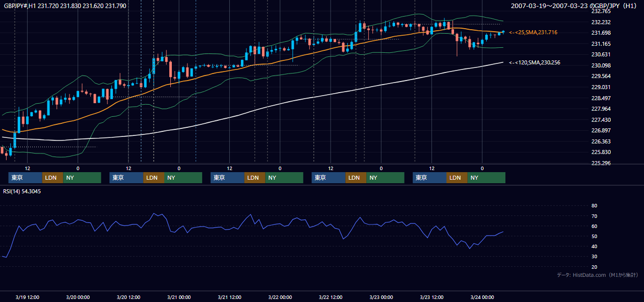Viewport: 644px width, 302px height.
Task: Click price axis value 229.564
Action: click(x=601, y=76)
